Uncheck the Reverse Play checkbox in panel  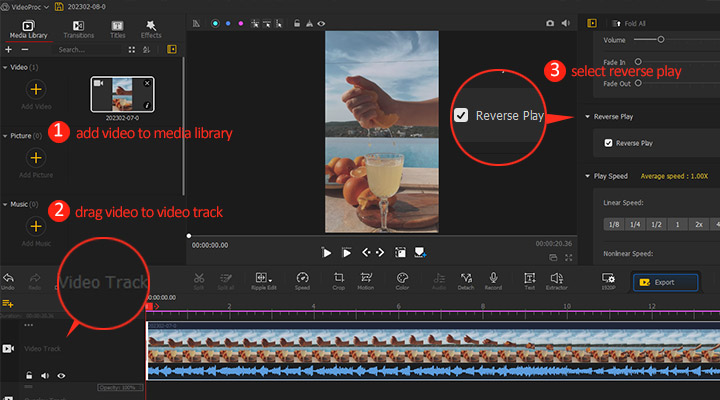[x=609, y=143]
